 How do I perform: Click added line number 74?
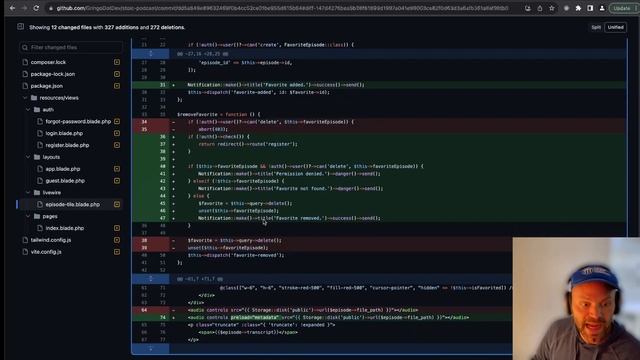(x=162, y=317)
